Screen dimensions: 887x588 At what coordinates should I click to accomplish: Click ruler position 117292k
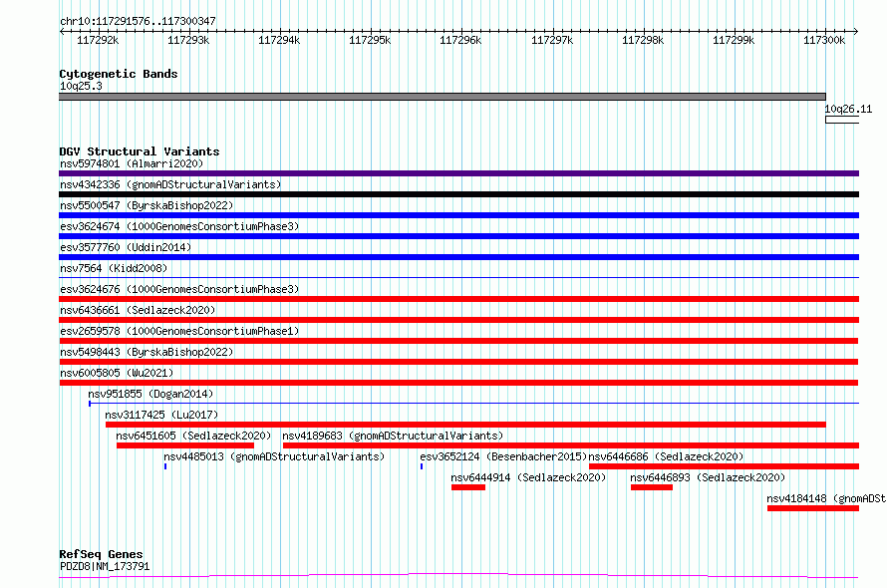pyautogui.click(x=98, y=40)
